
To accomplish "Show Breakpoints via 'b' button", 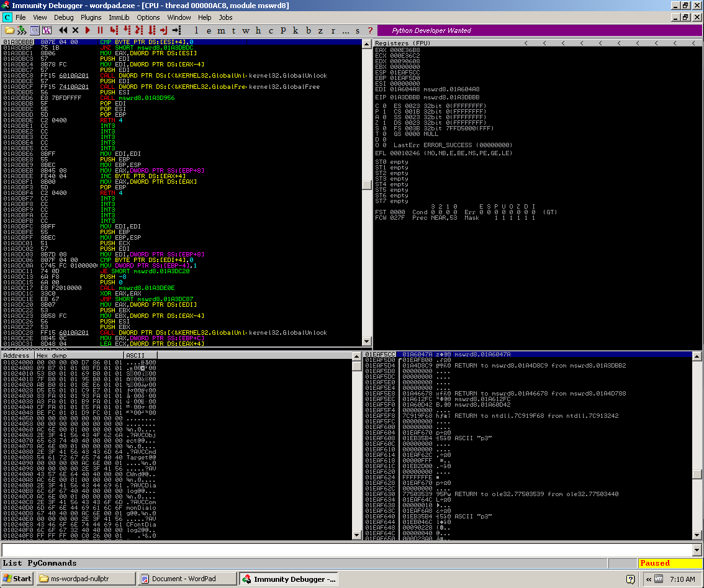I will (308, 30).
